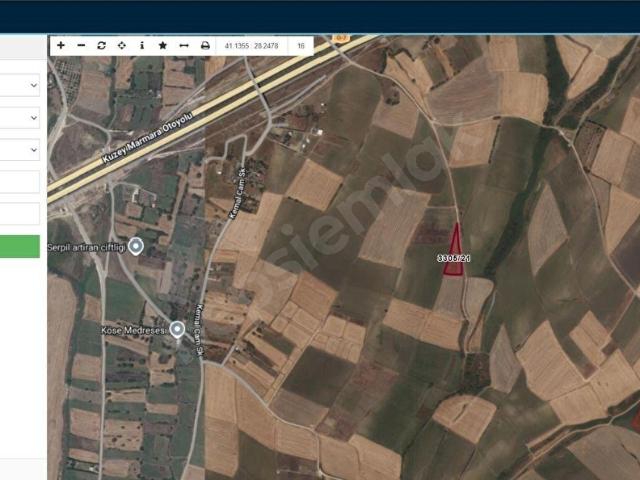Click the coordinates readout 41.1355 28.2478
The width and height of the screenshot is (640, 480).
(251, 46)
